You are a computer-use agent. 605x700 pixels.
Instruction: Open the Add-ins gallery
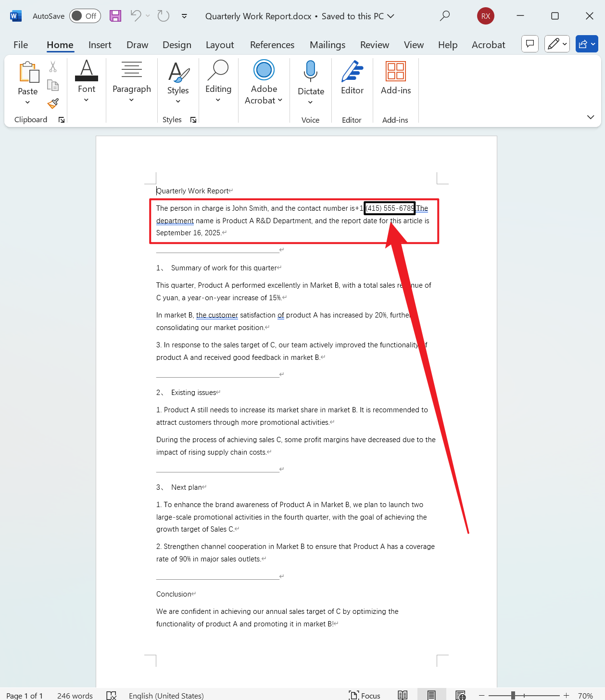395,77
